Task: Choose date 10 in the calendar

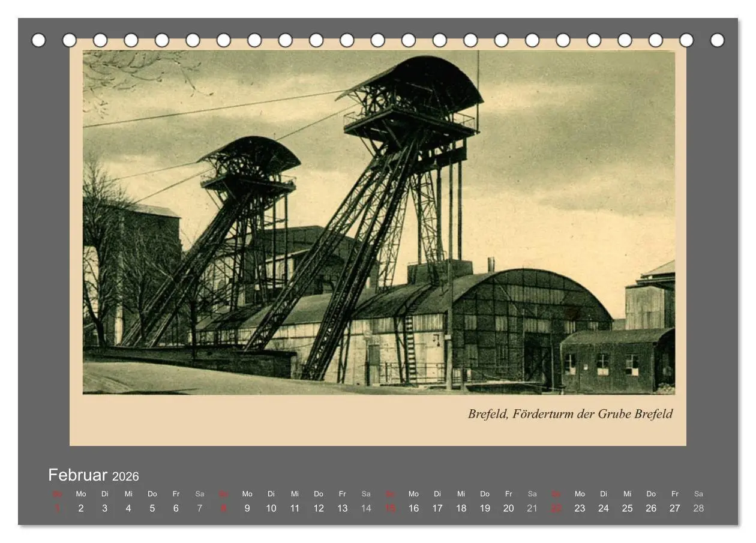Action: pyautogui.click(x=271, y=508)
